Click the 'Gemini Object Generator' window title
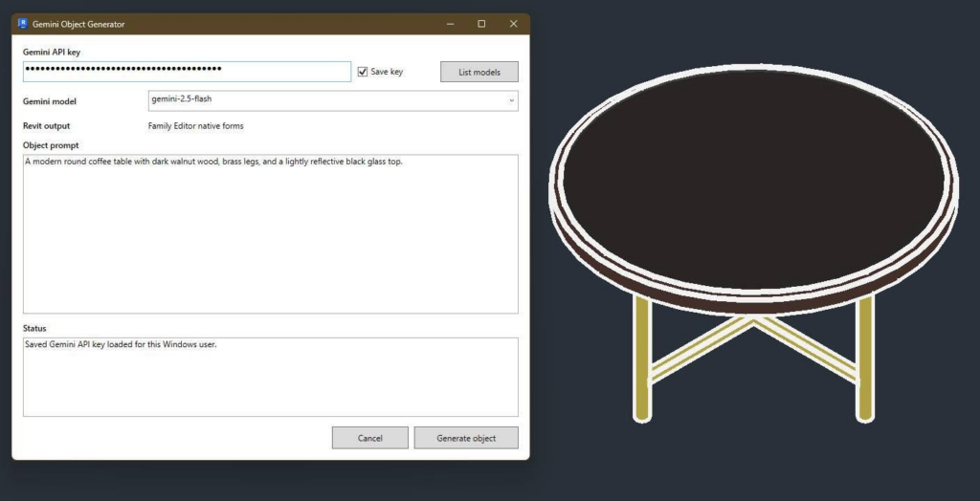980x501 pixels. click(x=78, y=24)
